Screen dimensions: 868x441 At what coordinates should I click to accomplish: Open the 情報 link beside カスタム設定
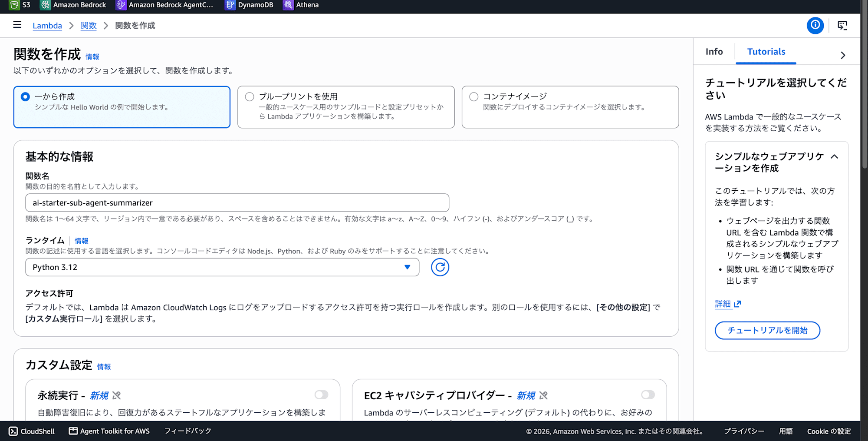[104, 367]
